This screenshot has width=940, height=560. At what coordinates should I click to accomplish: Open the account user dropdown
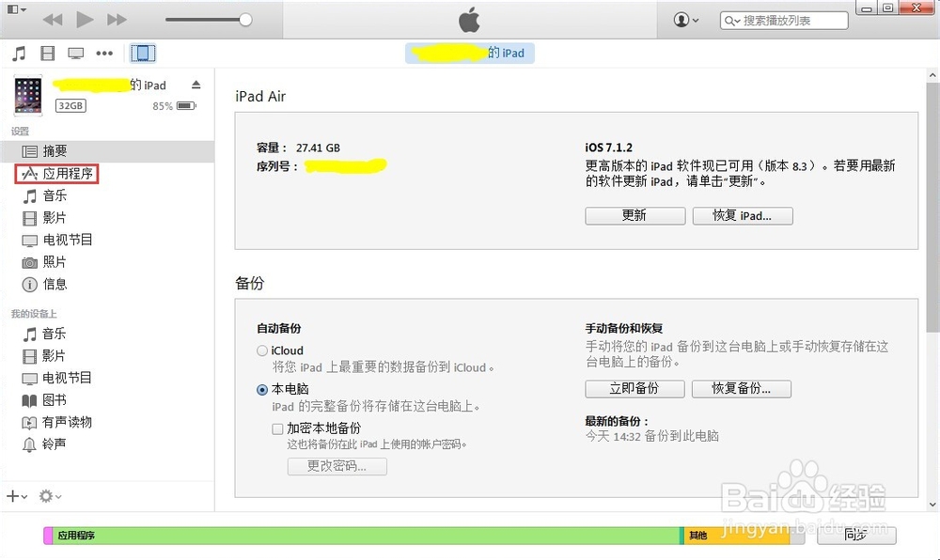tap(686, 20)
